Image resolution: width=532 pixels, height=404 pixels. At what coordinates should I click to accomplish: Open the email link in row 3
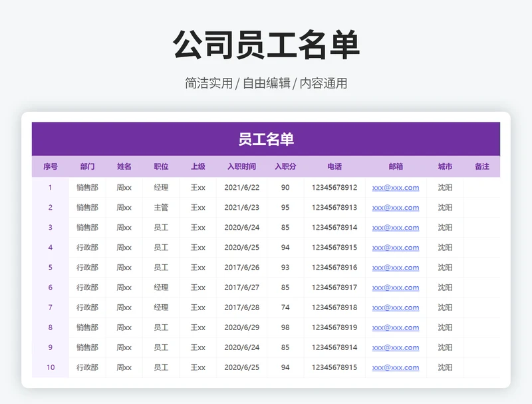[396, 228]
